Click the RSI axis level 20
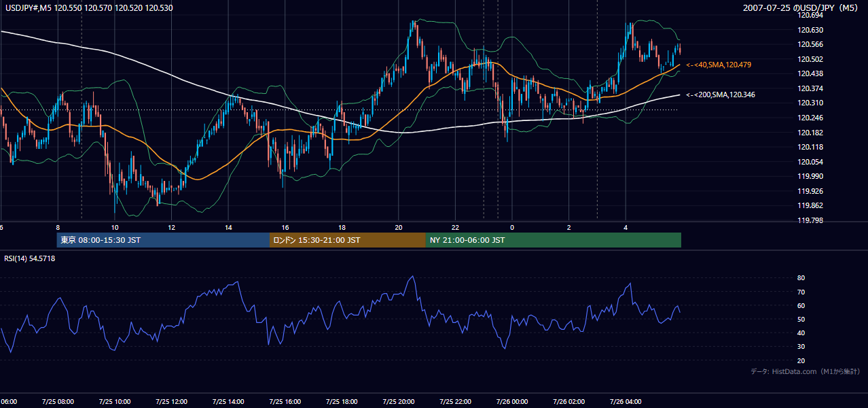The image size is (868, 408). point(801,360)
